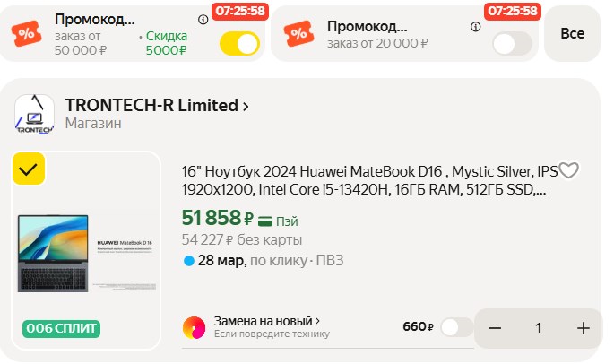Screen dimensions: 614x364
Task: Add the MateBook D16 to favorites with heart
Action: [569, 170]
